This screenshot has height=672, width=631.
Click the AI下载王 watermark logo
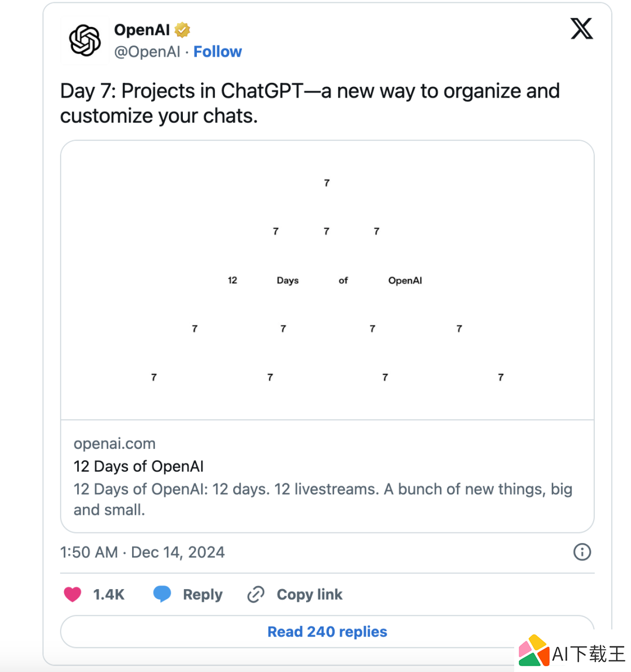click(x=572, y=653)
